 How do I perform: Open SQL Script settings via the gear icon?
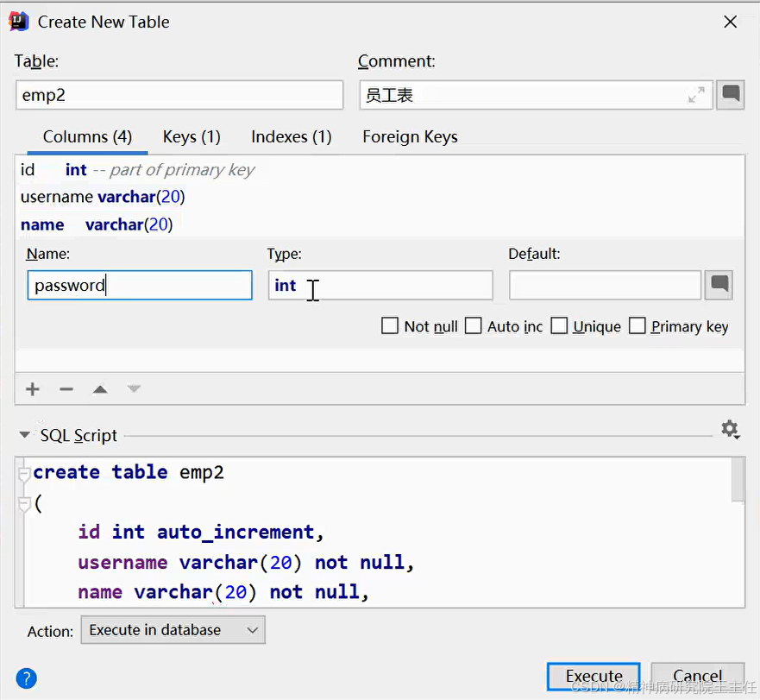tap(730, 429)
